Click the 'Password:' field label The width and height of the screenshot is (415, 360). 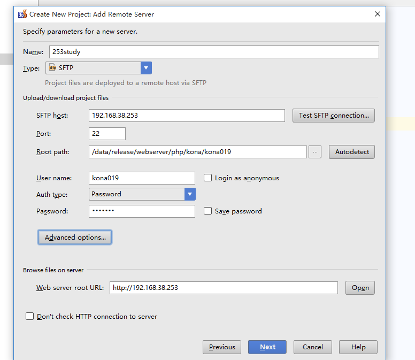(52, 211)
